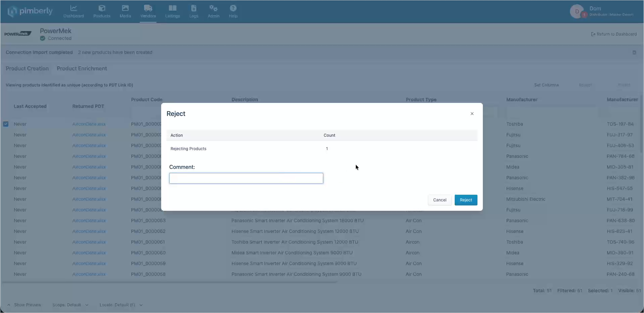
Task: Open the Help question mark icon
Action: tap(233, 8)
